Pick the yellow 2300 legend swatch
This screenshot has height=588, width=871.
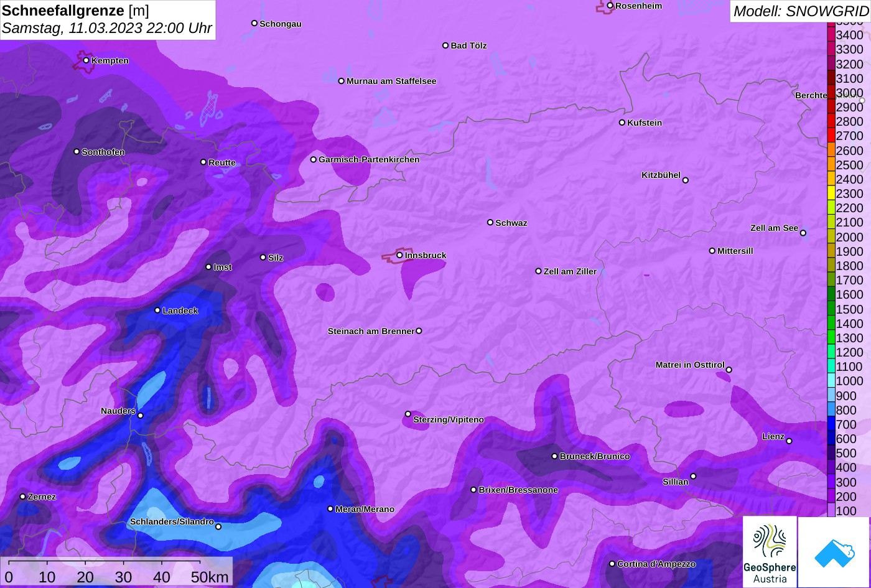point(831,194)
